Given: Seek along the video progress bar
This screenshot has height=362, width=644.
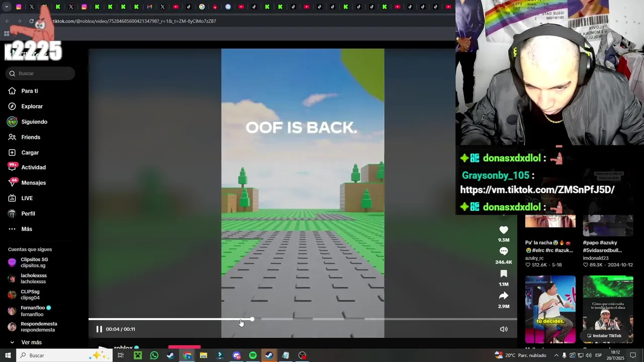Looking at the screenshot, I should click(302, 319).
